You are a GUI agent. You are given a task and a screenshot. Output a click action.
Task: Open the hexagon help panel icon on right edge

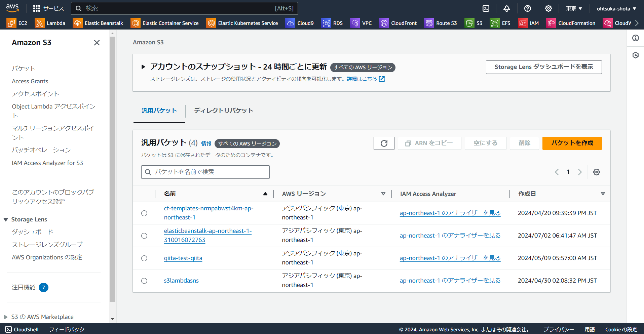pos(636,55)
